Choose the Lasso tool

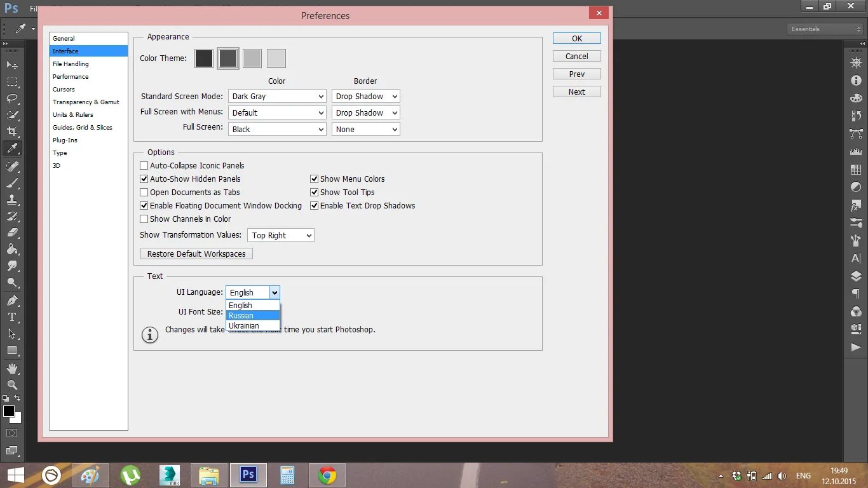12,98
